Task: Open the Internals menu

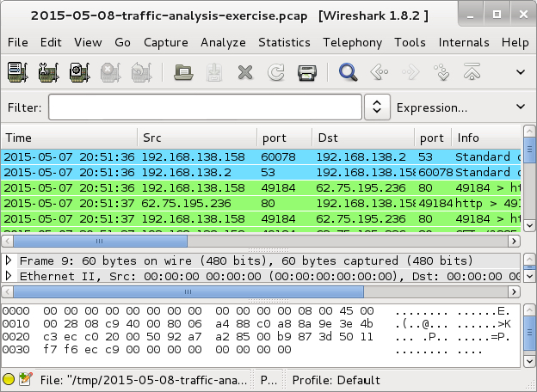Action: (464, 42)
